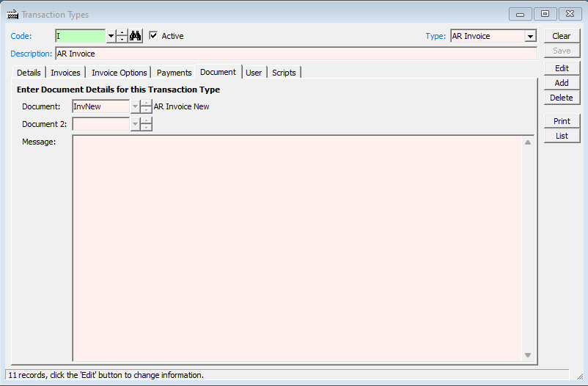
Task: Click the 'AR Invoice New' document label
Action: [x=182, y=106]
